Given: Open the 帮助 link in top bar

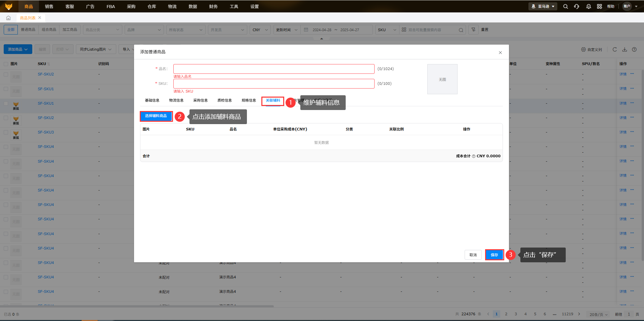Looking at the screenshot, I should coord(611,6).
